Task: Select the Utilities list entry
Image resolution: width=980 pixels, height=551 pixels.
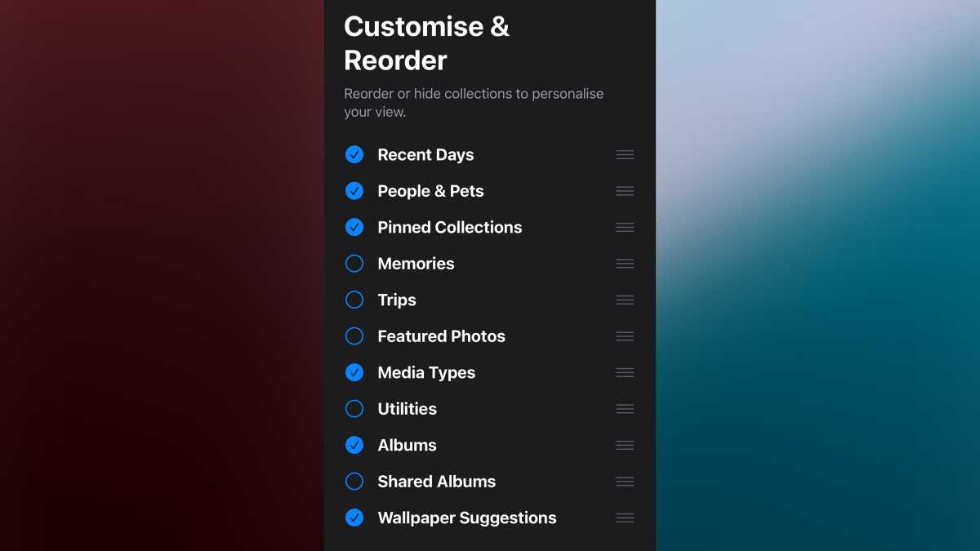Action: click(x=407, y=408)
